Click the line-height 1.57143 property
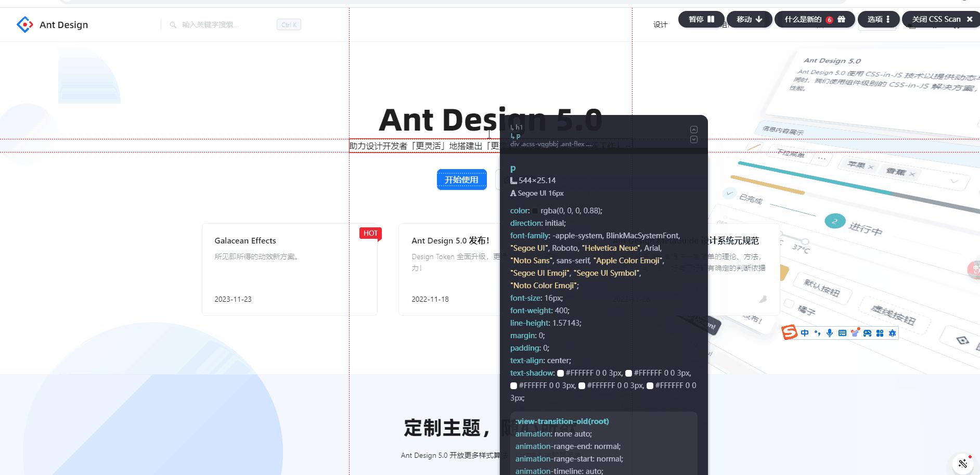The width and height of the screenshot is (980, 475). click(x=546, y=323)
